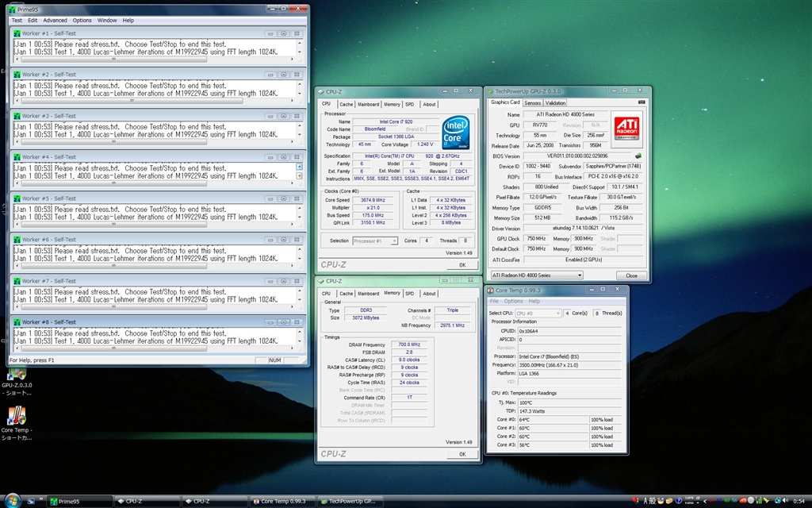Click the Worker #1 window icon
Image resolution: width=812 pixels, height=508 pixels.
pos(17,33)
